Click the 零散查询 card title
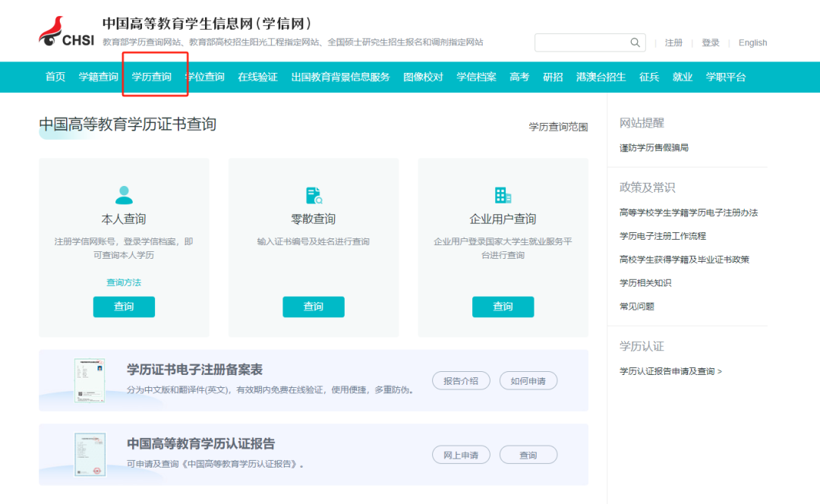Viewport: 820px width, 504px height. [x=314, y=219]
